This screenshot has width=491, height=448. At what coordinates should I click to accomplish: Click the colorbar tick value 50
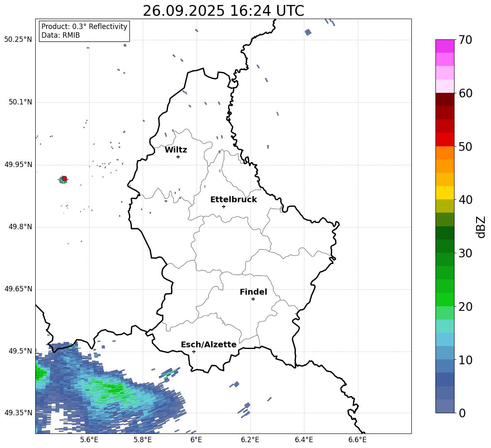pos(465,147)
